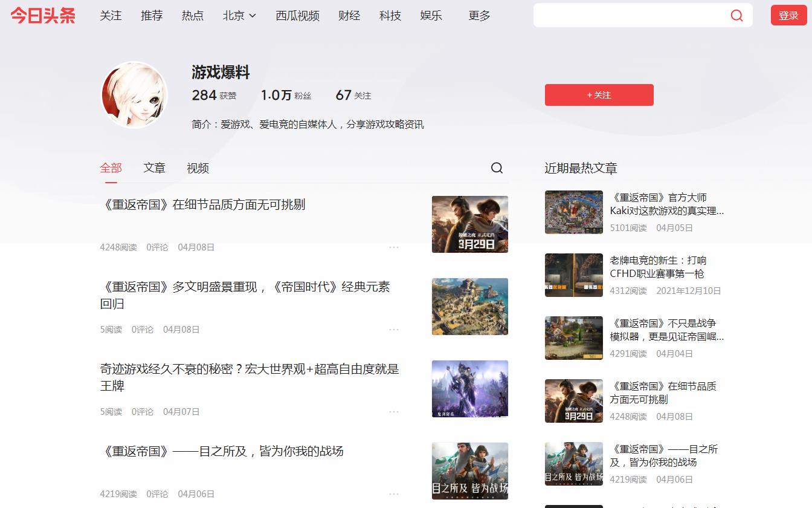Click 4219阅读 under the feed article 目之所及
Viewport: 812px width, 508px height.
click(x=118, y=494)
